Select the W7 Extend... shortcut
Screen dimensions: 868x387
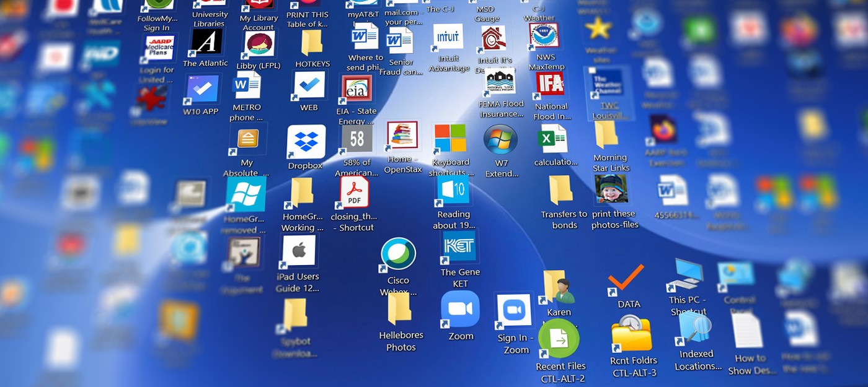[x=500, y=141]
